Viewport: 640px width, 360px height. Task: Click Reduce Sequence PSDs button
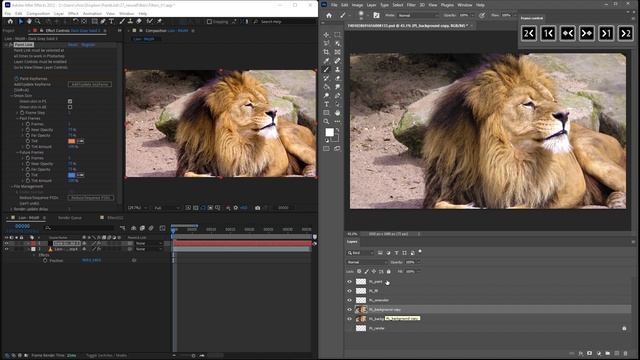tap(91, 198)
